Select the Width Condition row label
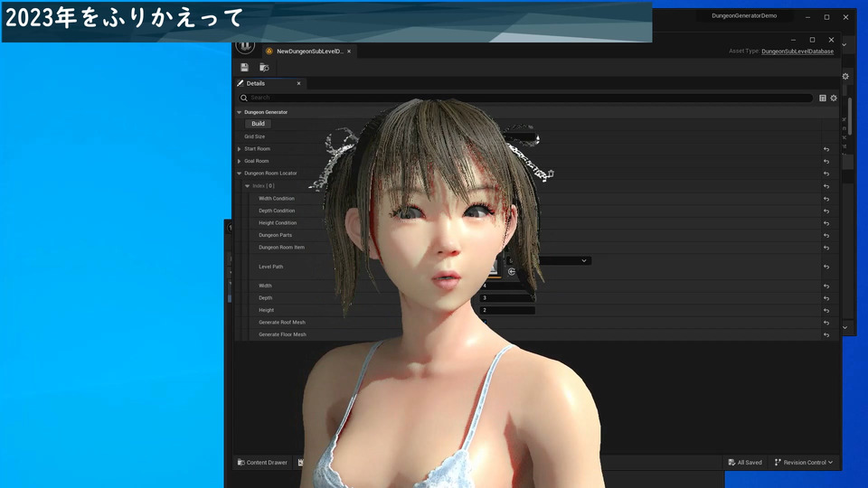Viewport: 868px width, 488px height. coord(277,199)
